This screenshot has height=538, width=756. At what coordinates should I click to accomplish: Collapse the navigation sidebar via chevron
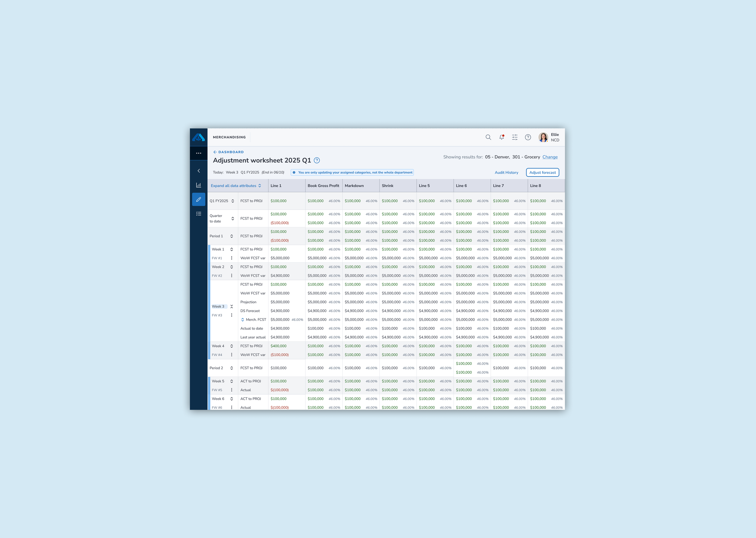click(x=199, y=171)
